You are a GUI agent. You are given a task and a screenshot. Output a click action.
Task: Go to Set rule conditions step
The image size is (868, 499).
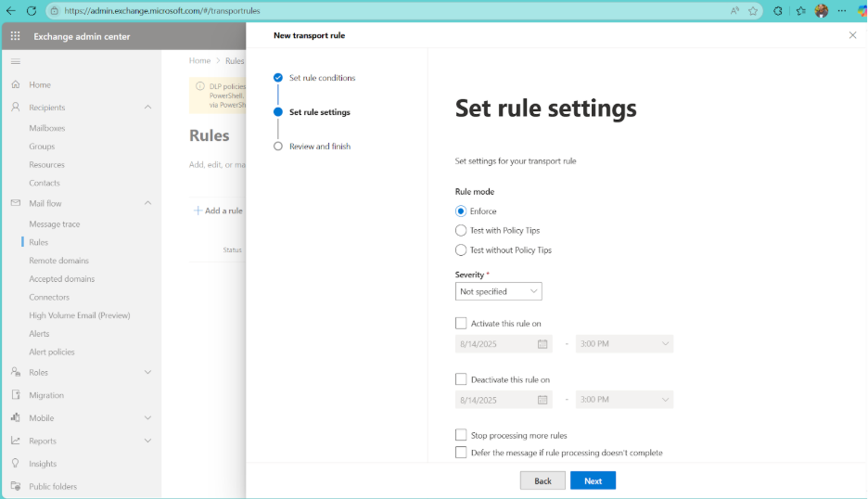(322, 78)
